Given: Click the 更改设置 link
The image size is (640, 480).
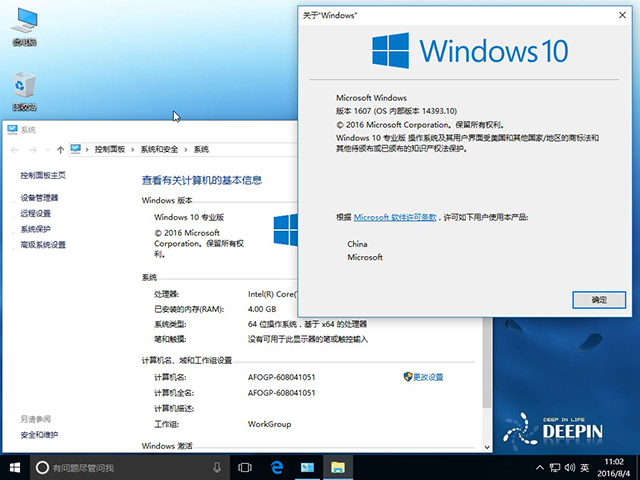Looking at the screenshot, I should [x=427, y=377].
